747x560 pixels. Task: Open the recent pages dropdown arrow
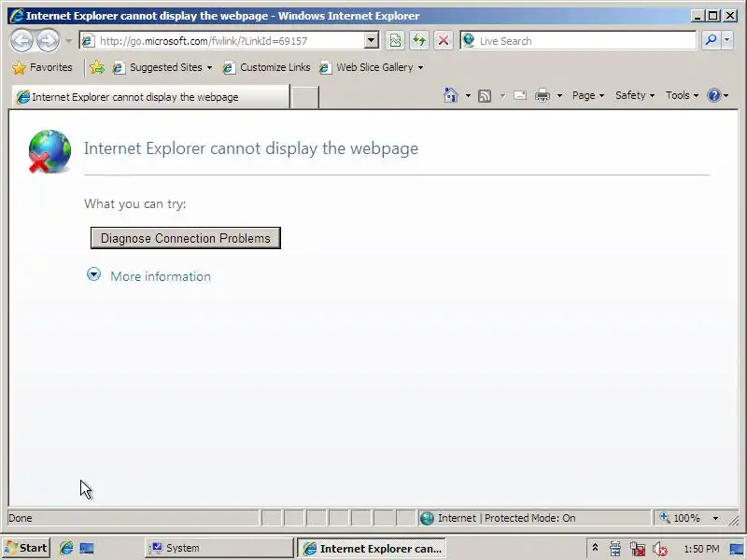(x=68, y=41)
